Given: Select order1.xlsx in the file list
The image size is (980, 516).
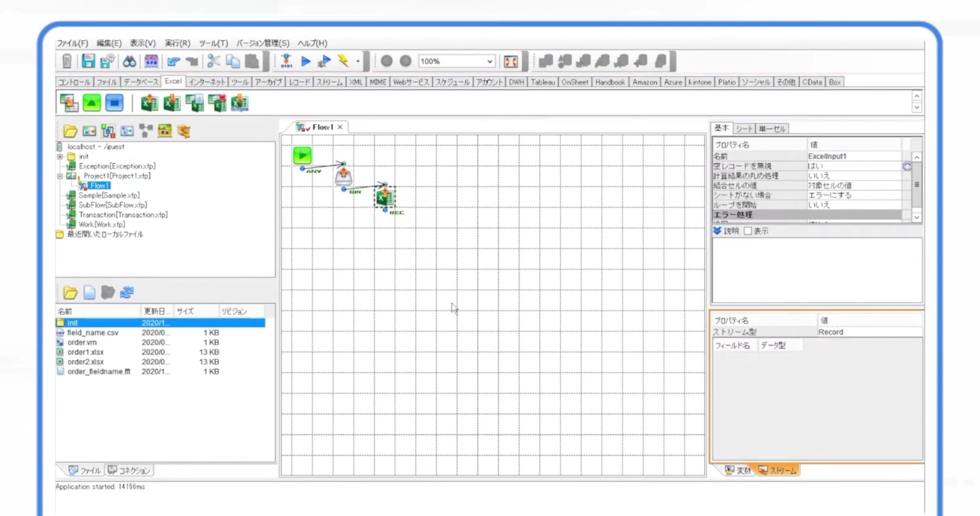Looking at the screenshot, I should [x=85, y=352].
